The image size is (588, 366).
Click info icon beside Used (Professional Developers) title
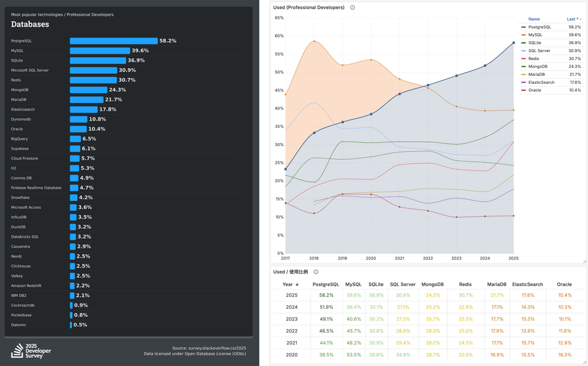[352, 8]
